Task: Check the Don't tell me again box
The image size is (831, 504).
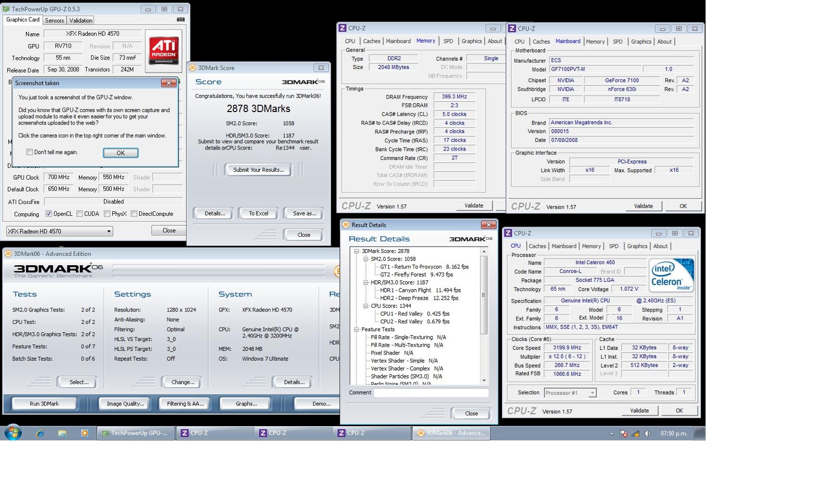Action: 30,152
